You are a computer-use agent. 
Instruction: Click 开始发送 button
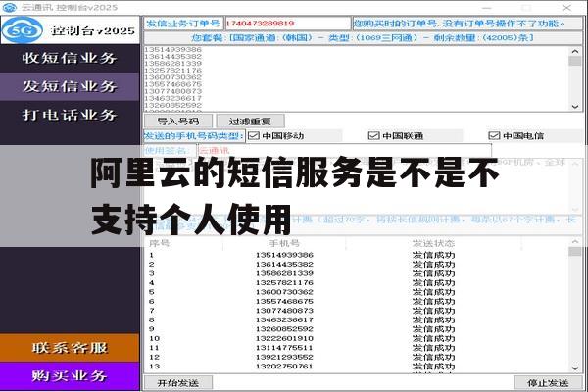(x=178, y=383)
